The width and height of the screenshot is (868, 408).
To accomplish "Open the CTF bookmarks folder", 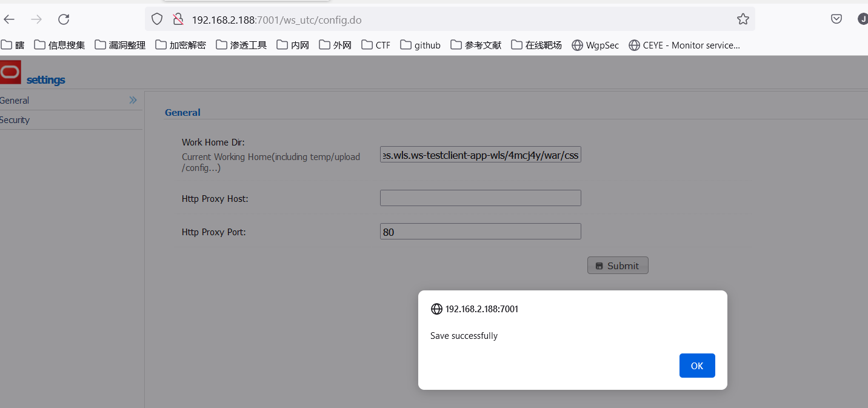I will click(x=376, y=45).
